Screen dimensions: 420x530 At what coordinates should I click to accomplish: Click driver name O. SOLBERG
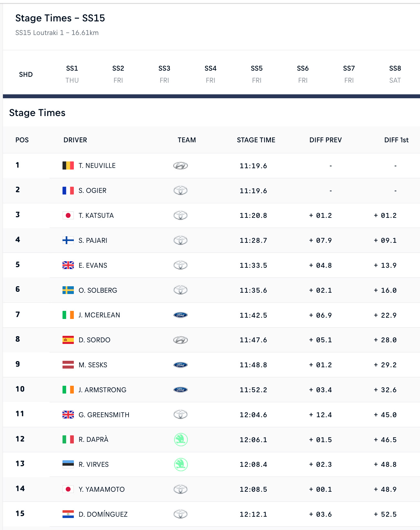click(98, 290)
